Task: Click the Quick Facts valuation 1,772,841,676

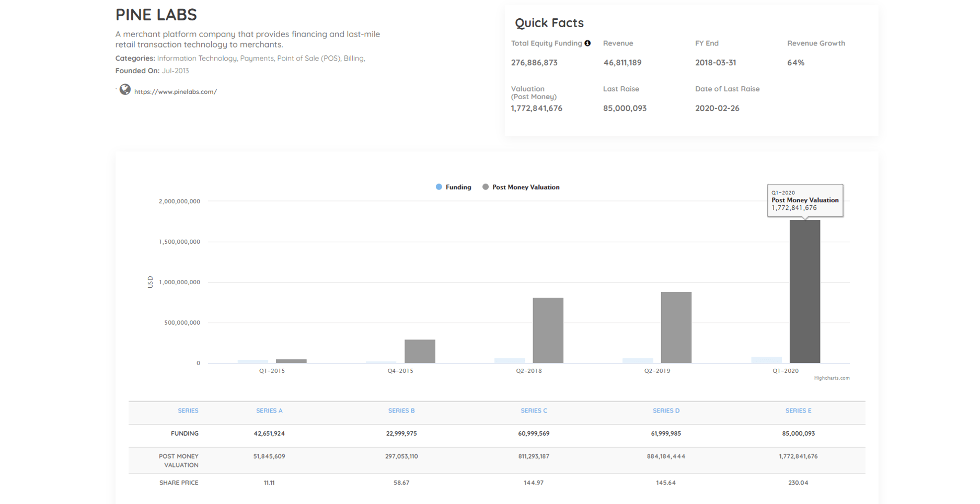Action: (537, 109)
